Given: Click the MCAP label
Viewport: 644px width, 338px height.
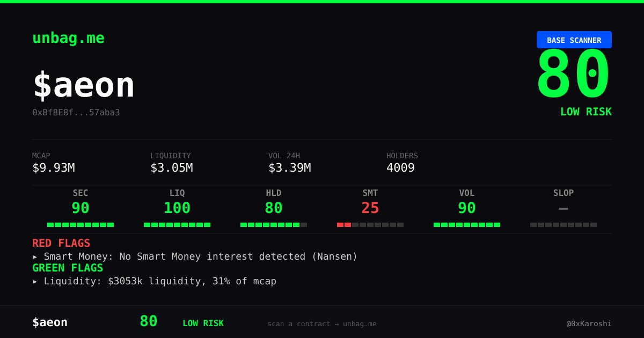Looking at the screenshot, I should [41, 156].
